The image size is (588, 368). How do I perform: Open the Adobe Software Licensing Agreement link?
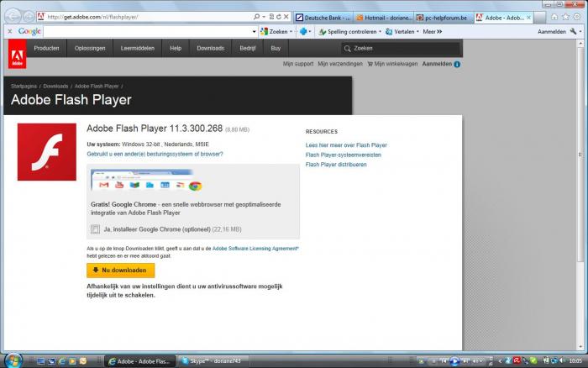pyautogui.click(x=255, y=249)
